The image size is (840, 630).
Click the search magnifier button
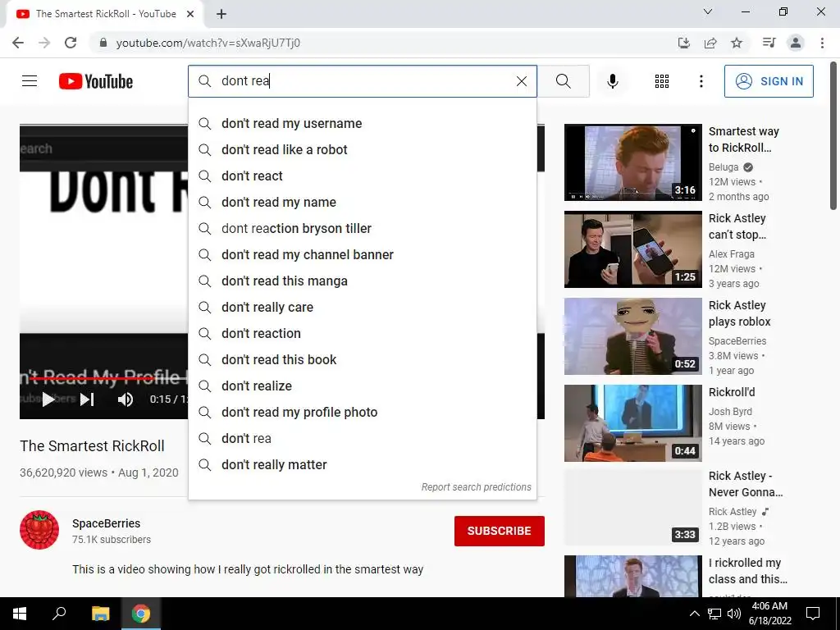pyautogui.click(x=563, y=81)
